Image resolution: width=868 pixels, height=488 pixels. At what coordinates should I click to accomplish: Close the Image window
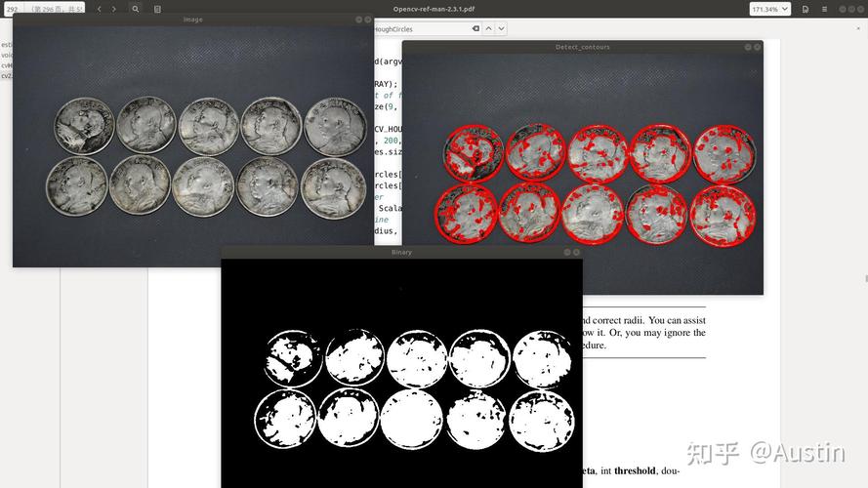click(368, 20)
